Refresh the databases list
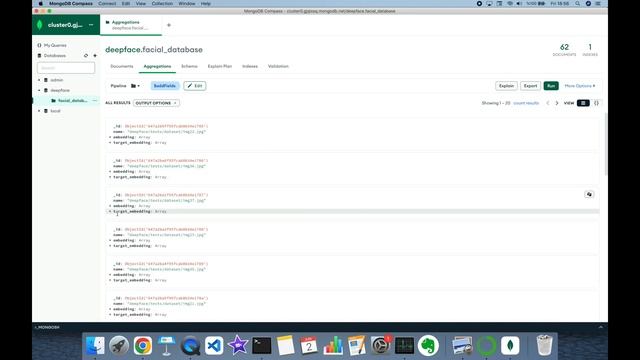Image resolution: width=640 pixels, height=360 pixels. (86, 56)
